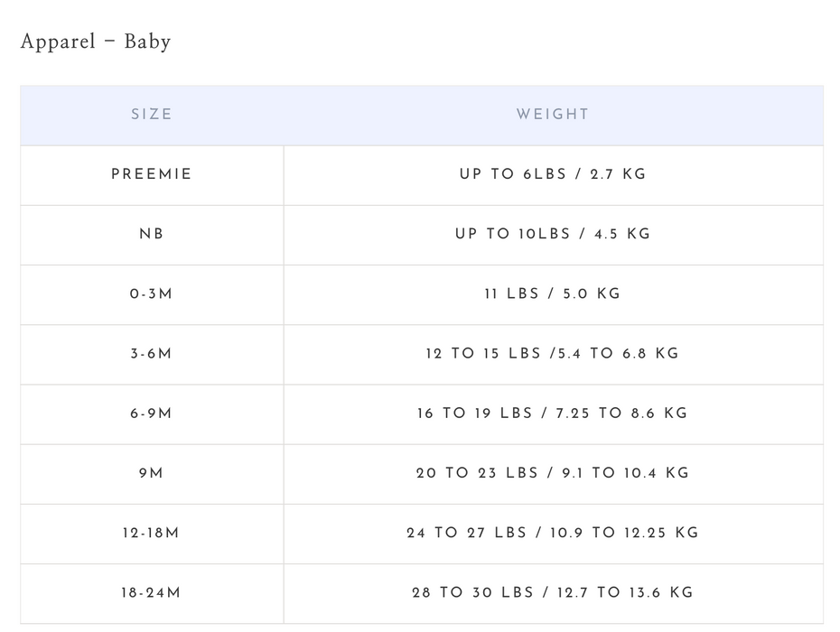840x632 pixels.
Task: Select the PREEMIE size cell
Action: coord(152,174)
